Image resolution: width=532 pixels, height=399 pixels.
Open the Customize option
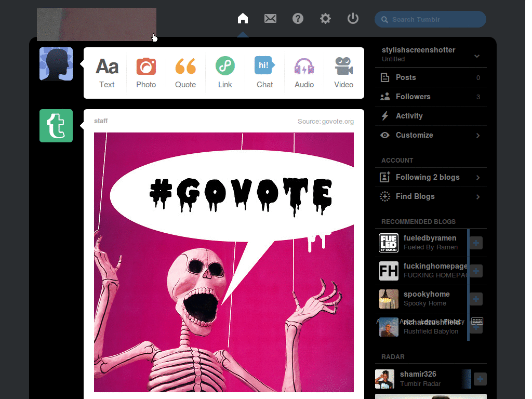pyautogui.click(x=431, y=135)
